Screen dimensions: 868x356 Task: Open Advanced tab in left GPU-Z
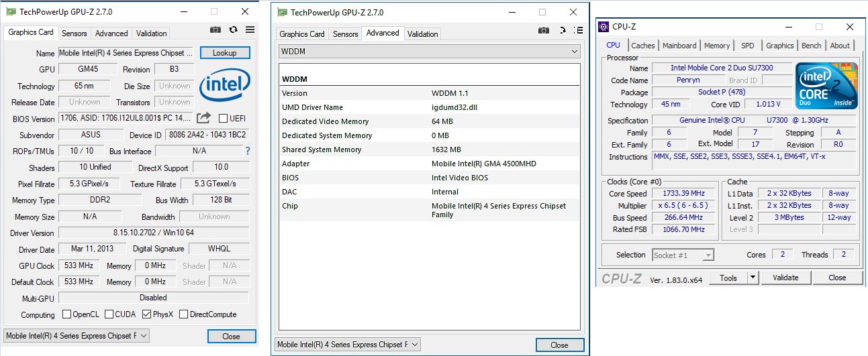point(111,33)
